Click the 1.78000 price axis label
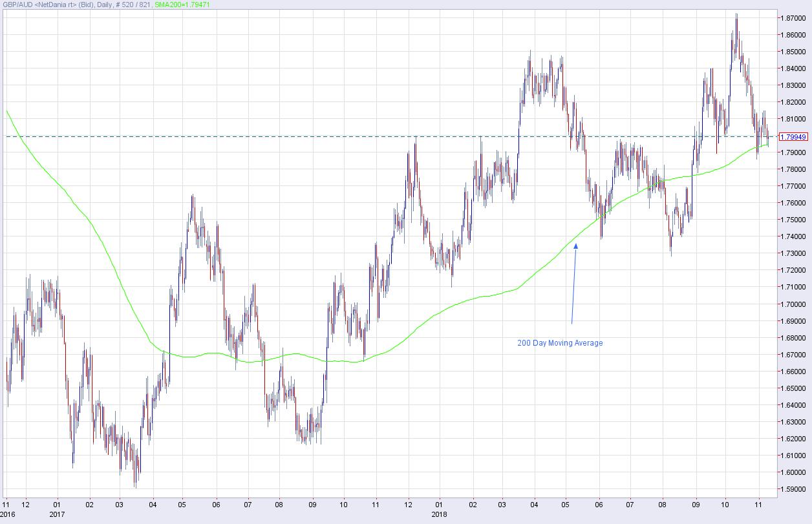 click(793, 169)
